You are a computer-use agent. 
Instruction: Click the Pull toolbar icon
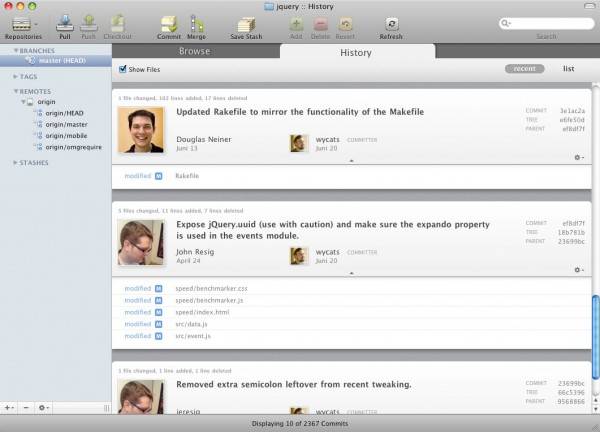[65, 24]
